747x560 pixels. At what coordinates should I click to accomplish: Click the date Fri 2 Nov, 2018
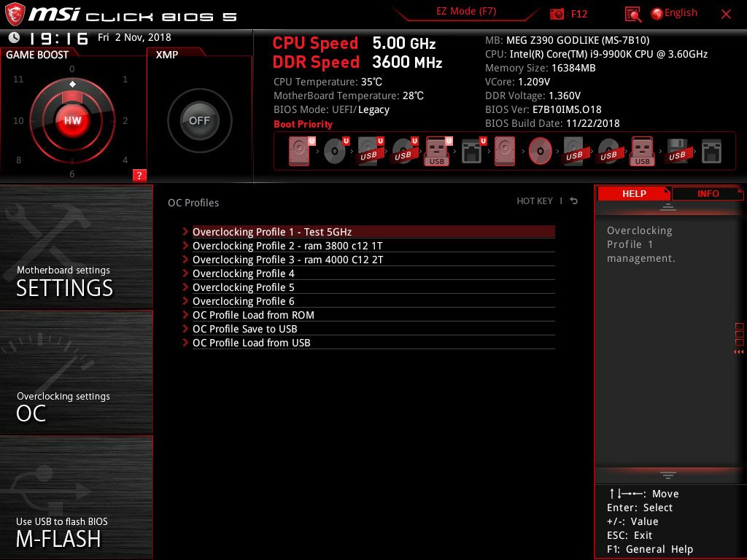pos(134,37)
